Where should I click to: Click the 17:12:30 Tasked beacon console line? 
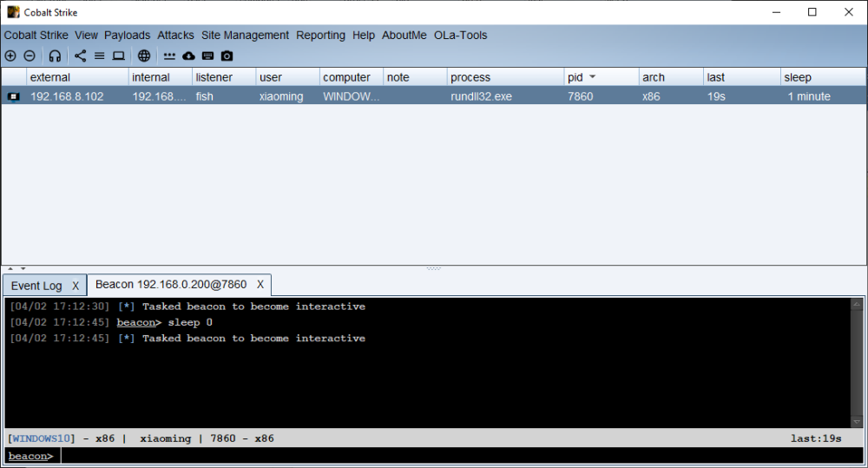coord(187,307)
